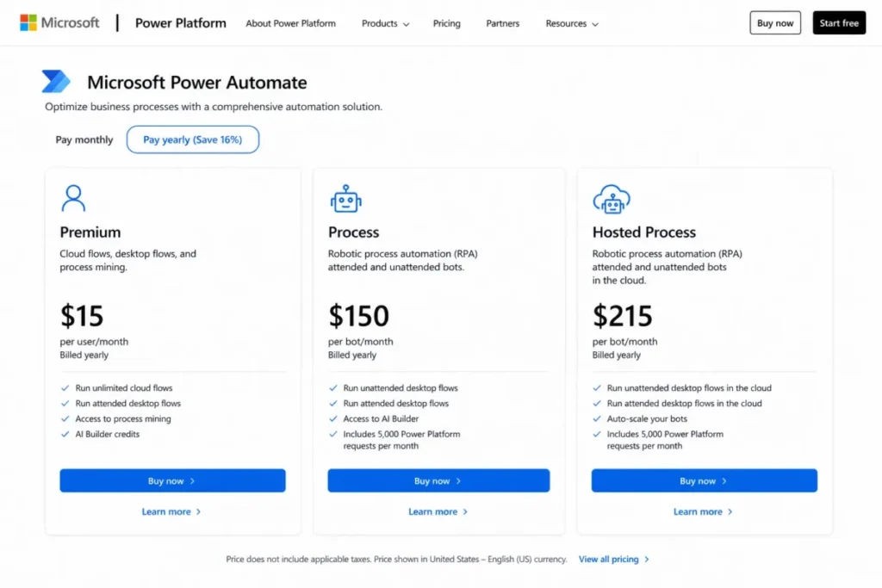Buy now for the Process plan
The image size is (882, 588).
438,480
